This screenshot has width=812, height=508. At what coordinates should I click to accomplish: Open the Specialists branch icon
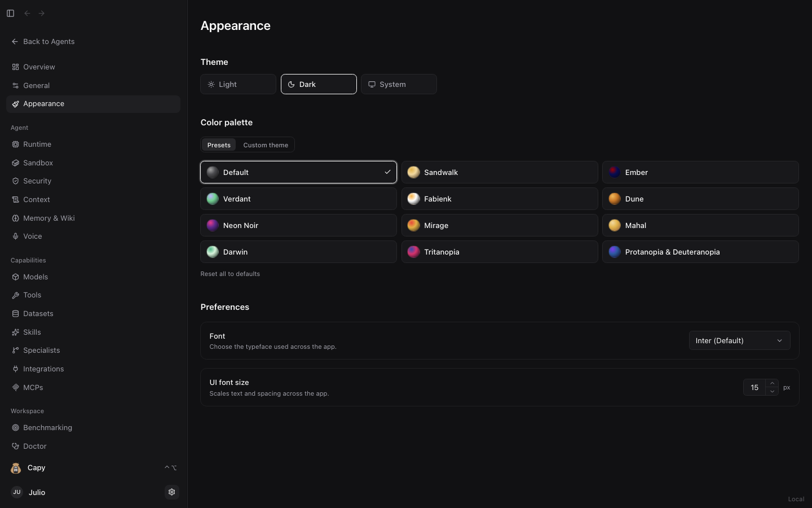(15, 351)
